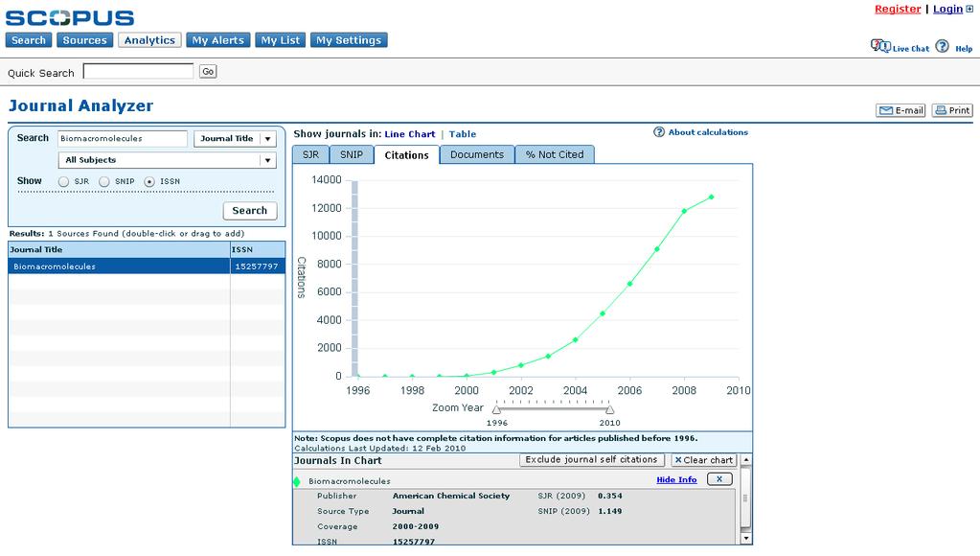
Task: Click the ISSN column header
Action: click(258, 249)
